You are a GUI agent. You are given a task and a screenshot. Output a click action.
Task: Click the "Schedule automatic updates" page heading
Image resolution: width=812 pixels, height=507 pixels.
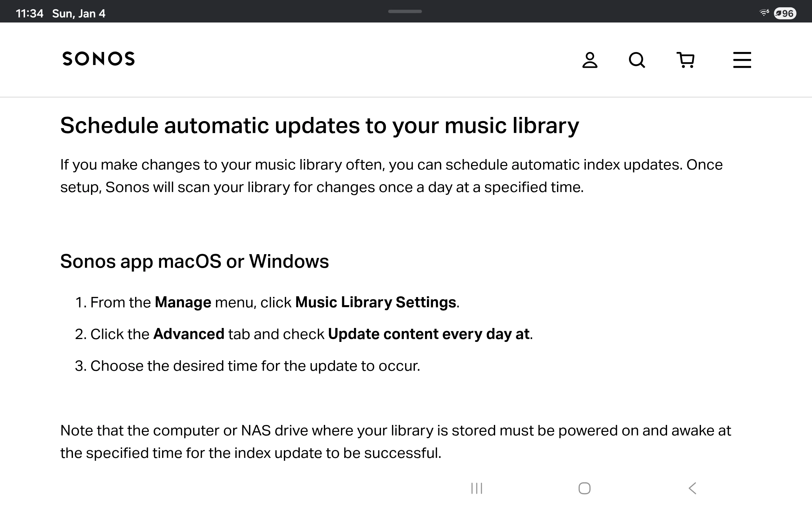click(319, 126)
